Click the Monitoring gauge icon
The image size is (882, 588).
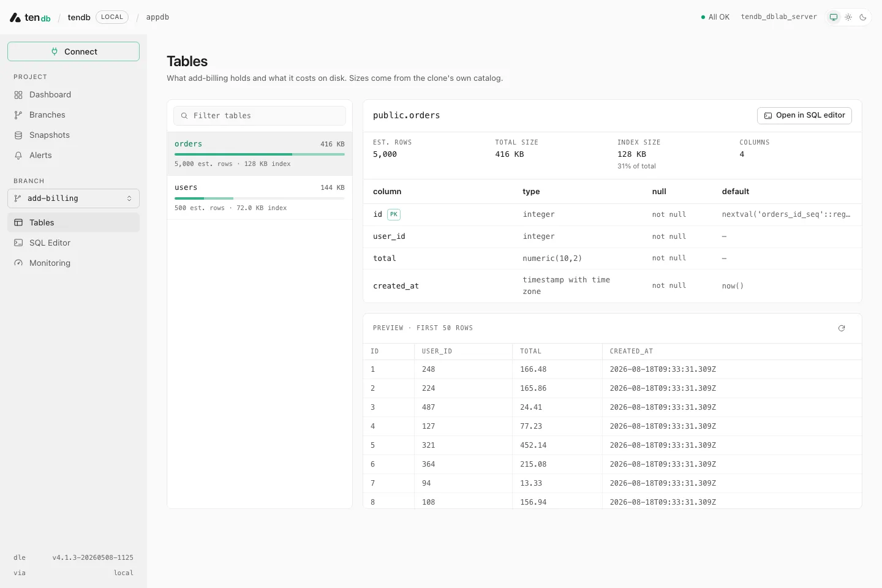tap(18, 263)
